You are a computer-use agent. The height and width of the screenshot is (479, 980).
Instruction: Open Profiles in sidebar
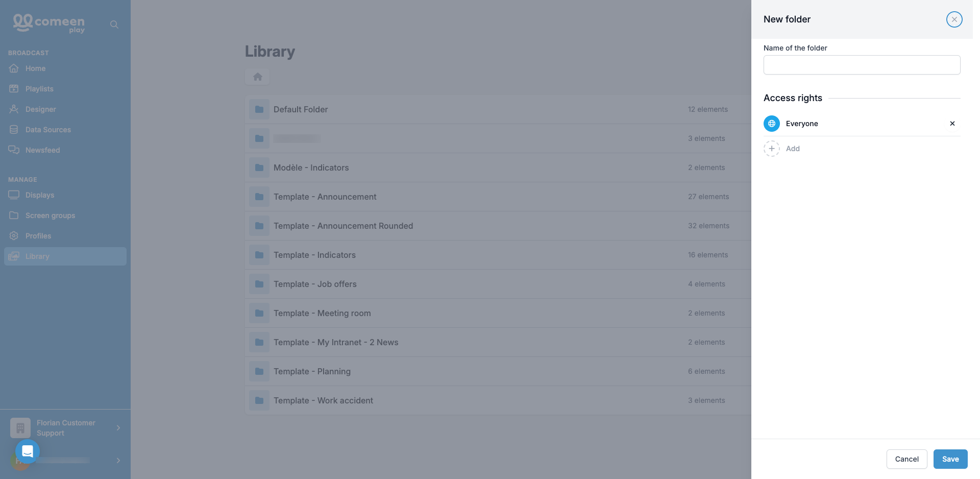click(x=65, y=236)
